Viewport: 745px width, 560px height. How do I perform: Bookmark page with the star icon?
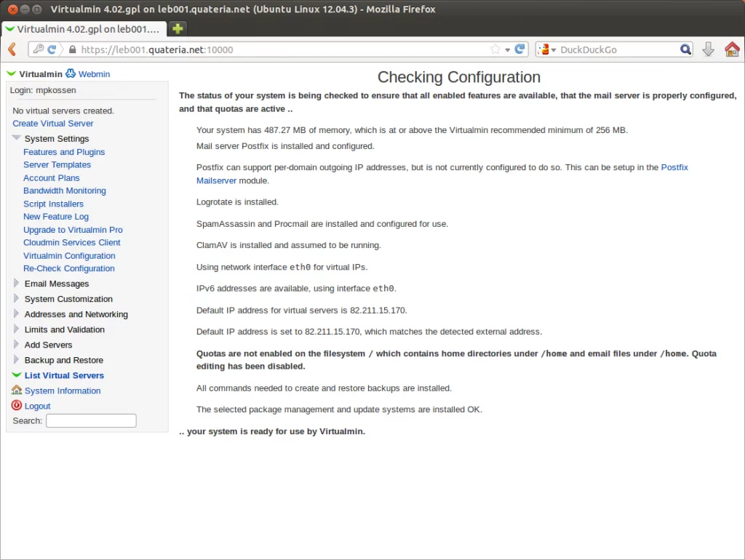pyautogui.click(x=495, y=49)
